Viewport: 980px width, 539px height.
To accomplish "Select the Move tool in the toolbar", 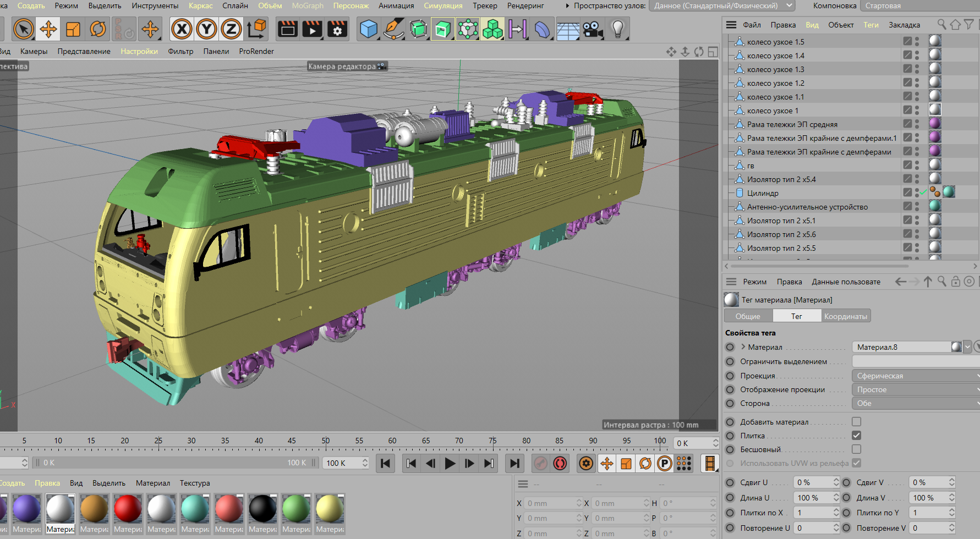I will (48, 29).
